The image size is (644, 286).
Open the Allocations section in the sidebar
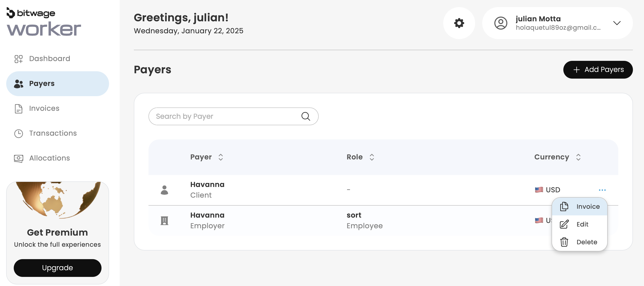pos(49,158)
